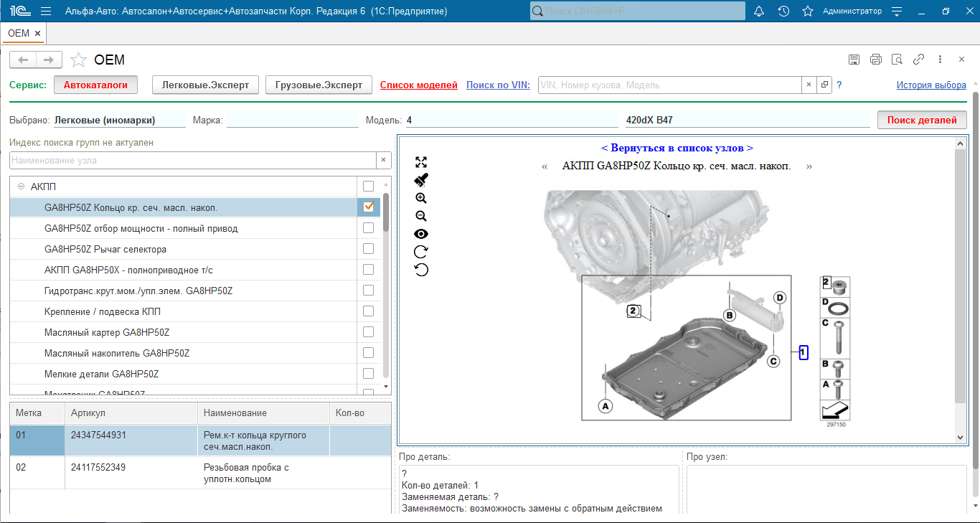Expand diagram to fullscreen
Viewport: 980px width, 523px height.
pos(421,162)
